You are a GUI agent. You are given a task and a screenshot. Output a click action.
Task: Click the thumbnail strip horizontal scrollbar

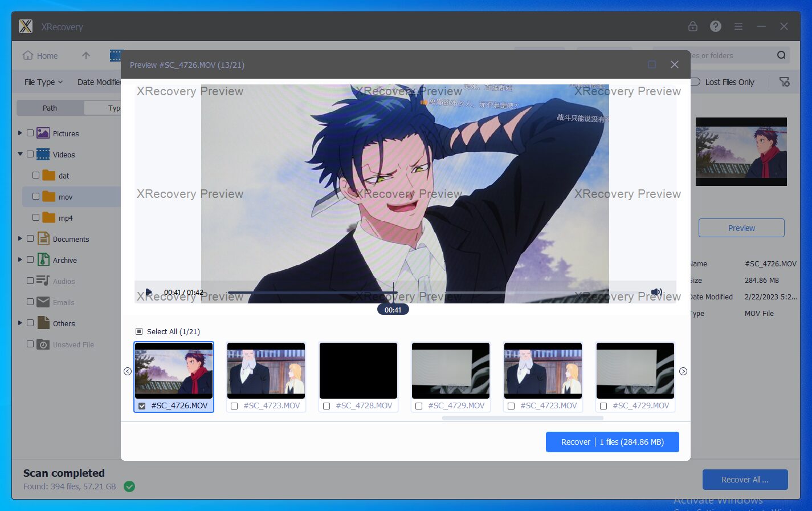(523, 418)
